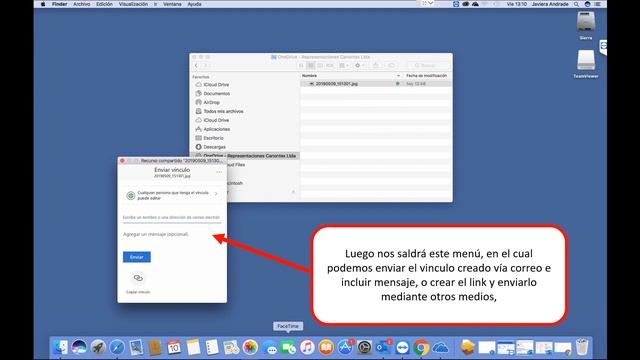This screenshot has height=360, width=640.
Task: Open Safari from the Dock
Action: point(117,347)
